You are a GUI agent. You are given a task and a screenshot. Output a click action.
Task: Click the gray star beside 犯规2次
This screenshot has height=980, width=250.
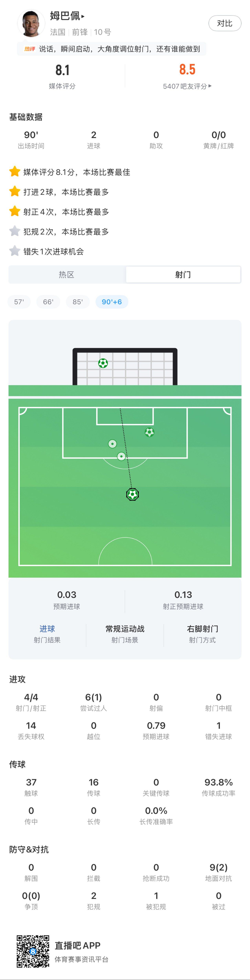tap(15, 231)
